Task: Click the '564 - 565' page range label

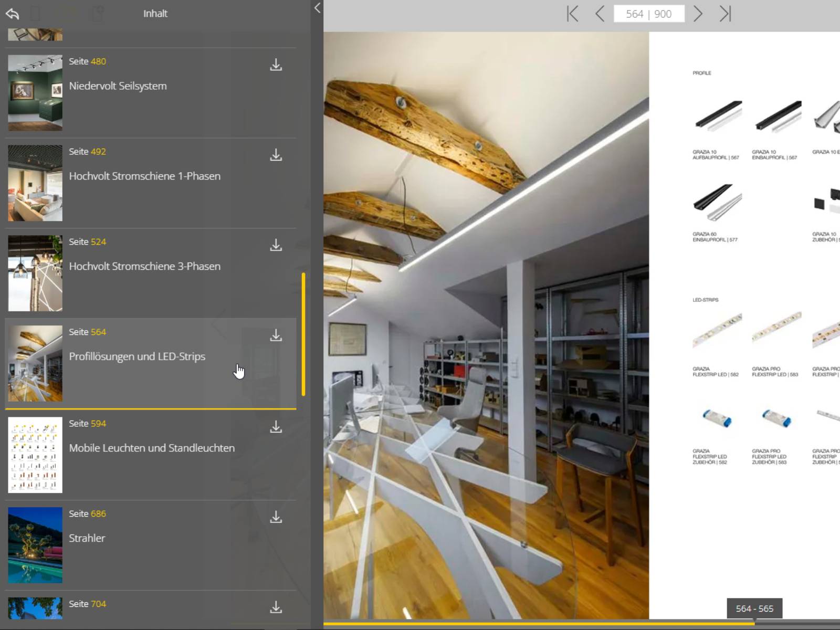Action: coord(754,608)
